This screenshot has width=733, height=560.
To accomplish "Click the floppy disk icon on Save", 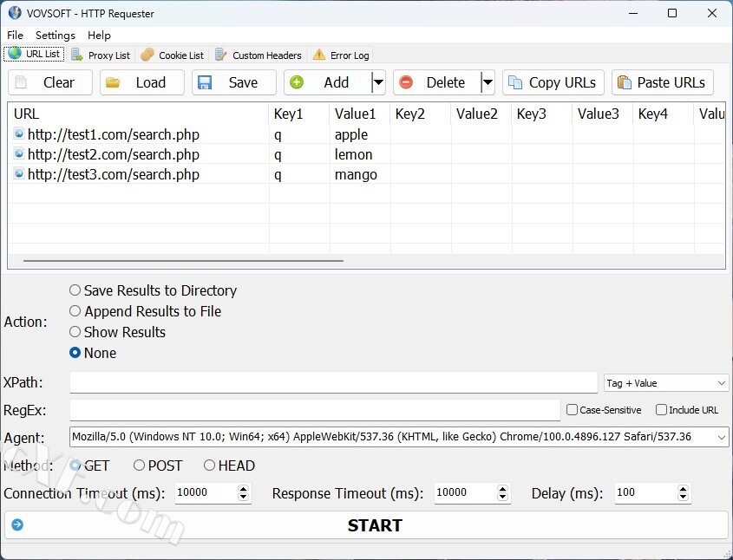I will click(205, 82).
